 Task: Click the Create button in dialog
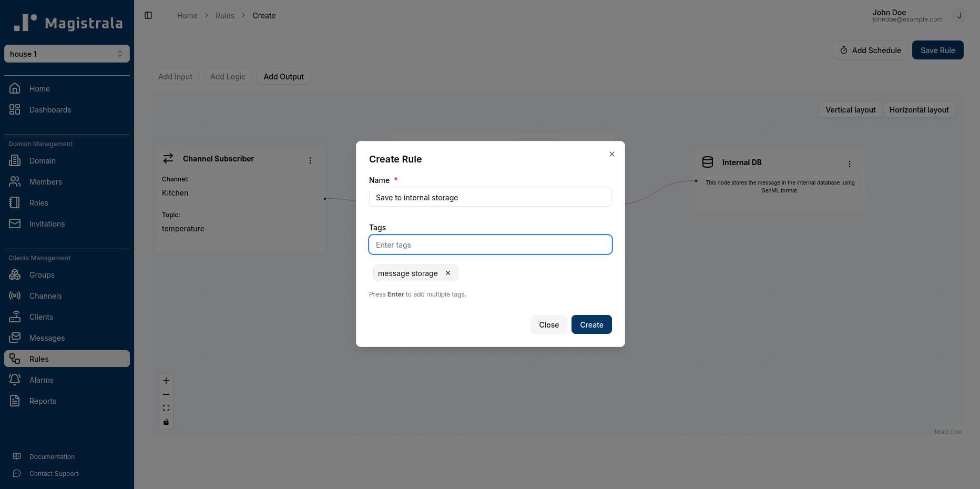point(591,325)
